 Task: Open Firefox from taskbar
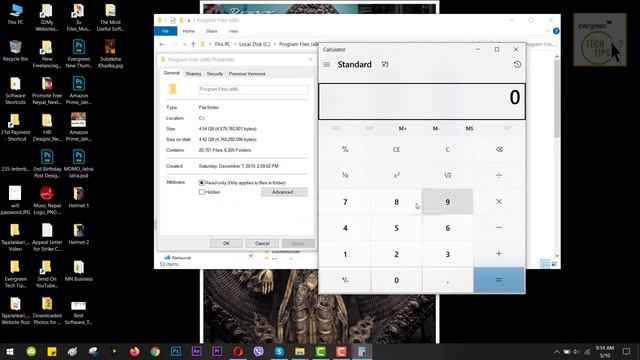point(134,351)
